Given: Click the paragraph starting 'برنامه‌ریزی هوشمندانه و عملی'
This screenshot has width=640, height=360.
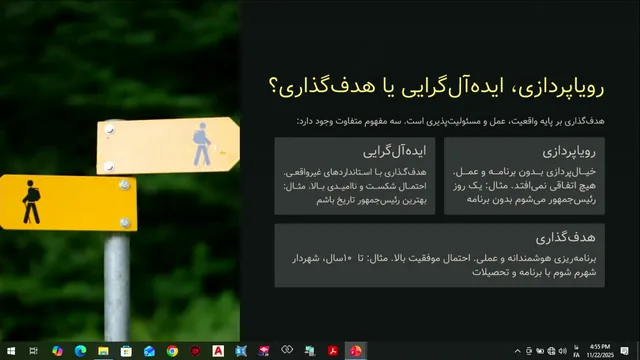Looking at the screenshot, I should [x=444, y=265].
